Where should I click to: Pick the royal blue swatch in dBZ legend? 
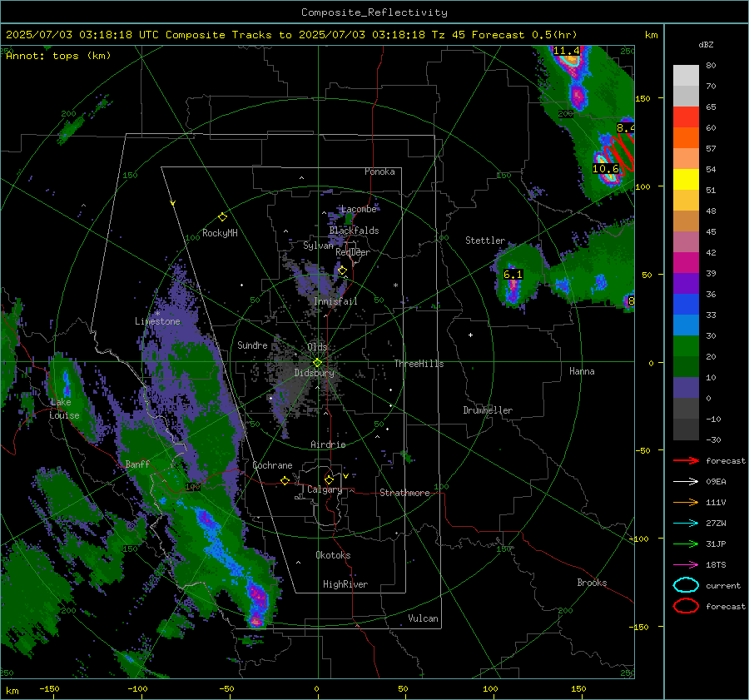[686, 305]
